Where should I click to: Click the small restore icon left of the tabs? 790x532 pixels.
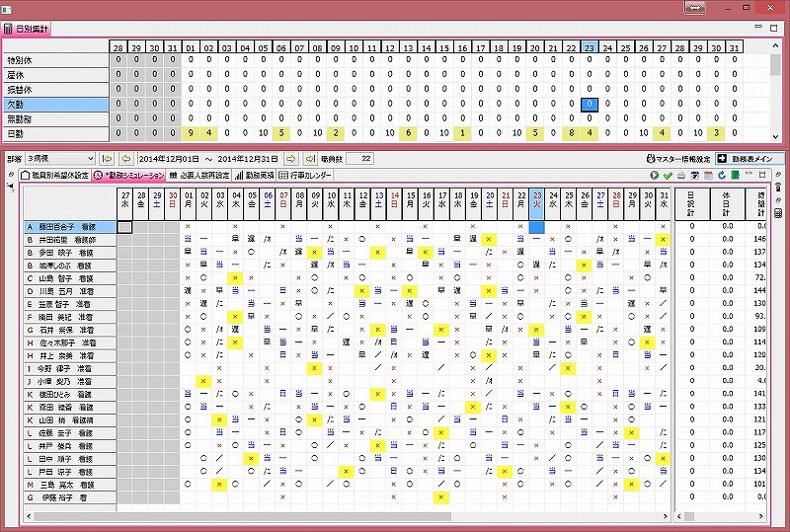pyautogui.click(x=12, y=175)
